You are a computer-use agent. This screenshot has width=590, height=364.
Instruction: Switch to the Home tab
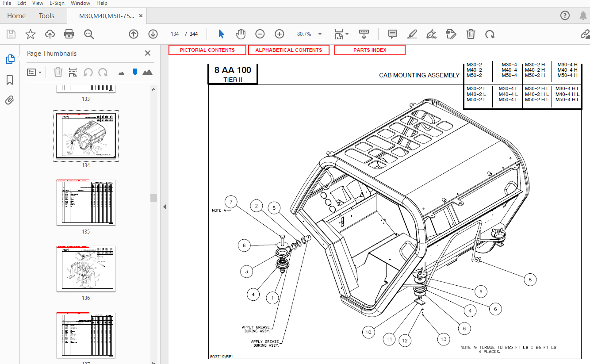[x=16, y=16]
